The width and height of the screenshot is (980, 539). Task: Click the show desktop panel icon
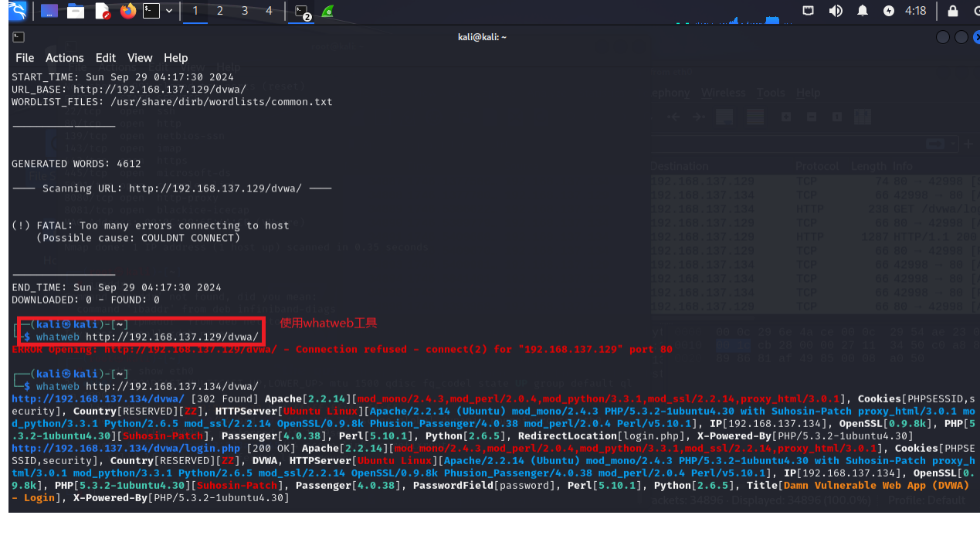(49, 11)
